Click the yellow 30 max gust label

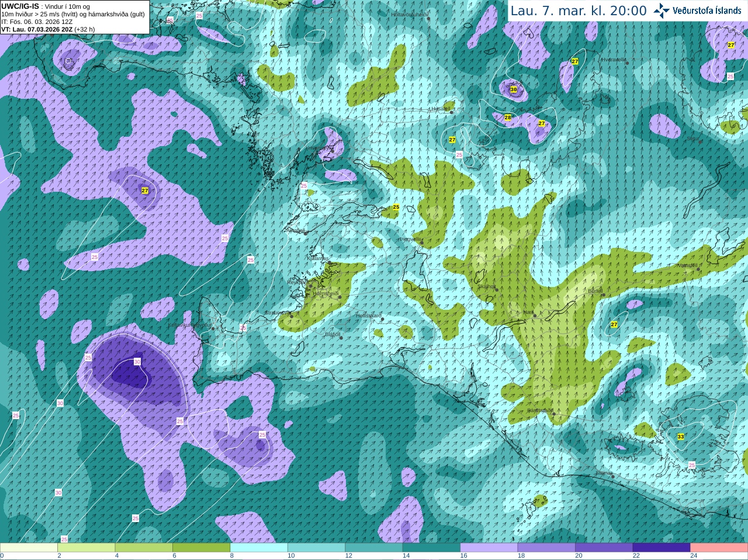point(514,89)
